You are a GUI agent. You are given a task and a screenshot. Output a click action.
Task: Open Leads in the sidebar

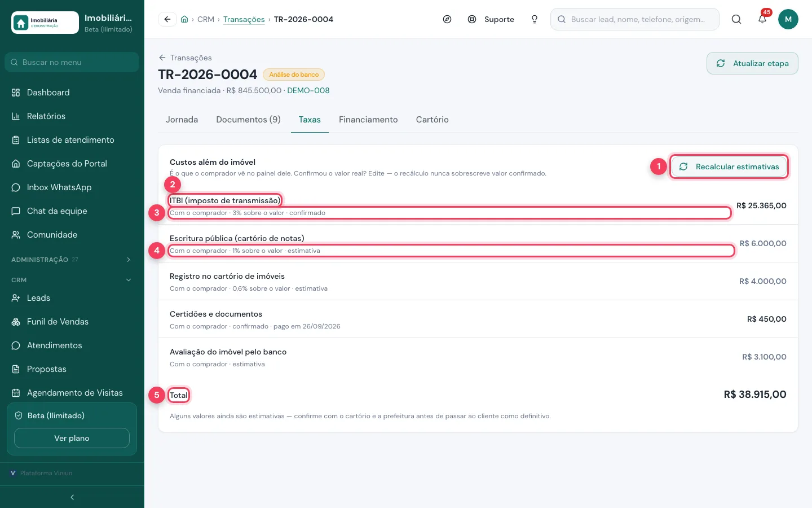click(x=72, y=298)
